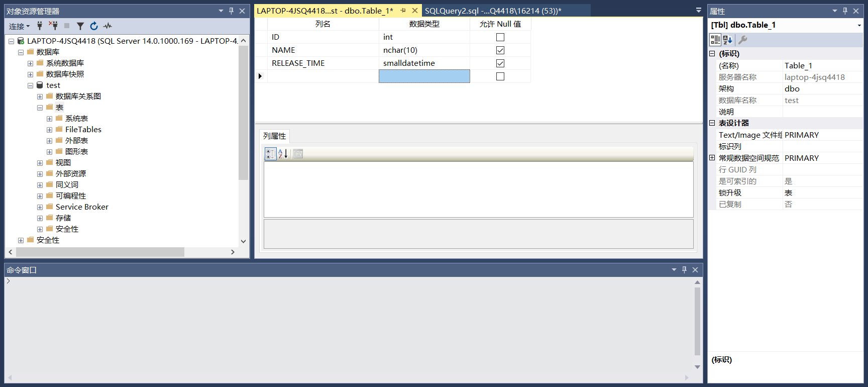The image size is (868, 387).
Task: Expand the 视图 folder node
Action: [x=40, y=163]
